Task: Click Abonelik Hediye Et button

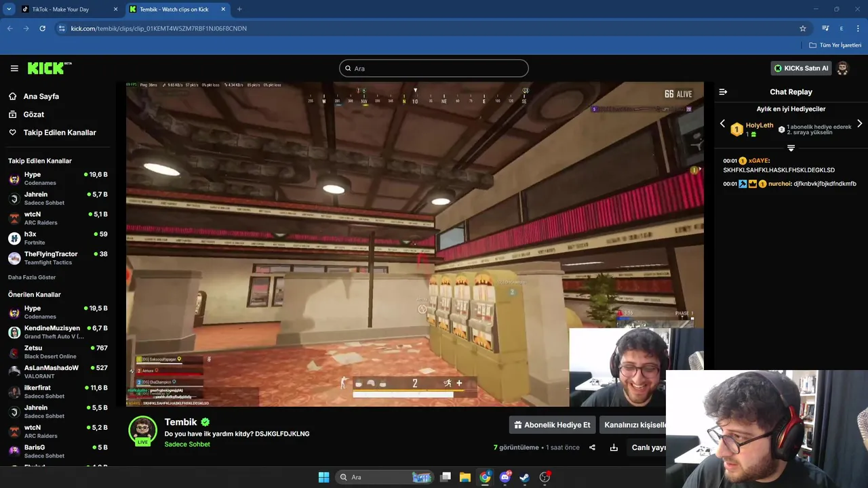Action: [552, 425]
